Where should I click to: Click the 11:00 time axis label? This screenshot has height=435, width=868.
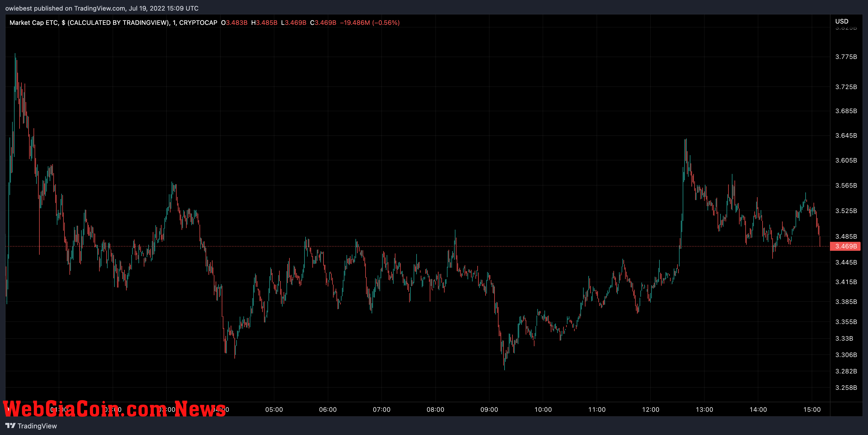(x=597, y=409)
